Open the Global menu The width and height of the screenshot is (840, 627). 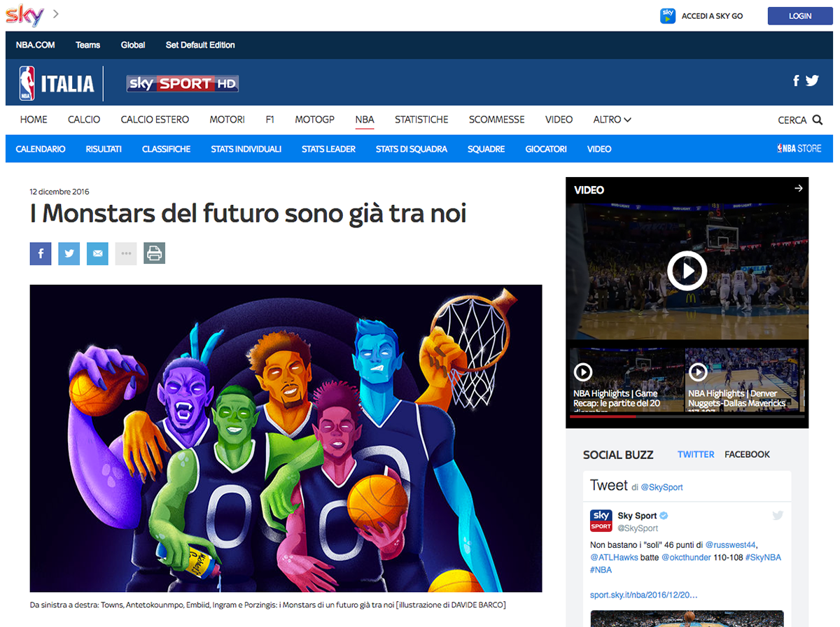pos(133,45)
